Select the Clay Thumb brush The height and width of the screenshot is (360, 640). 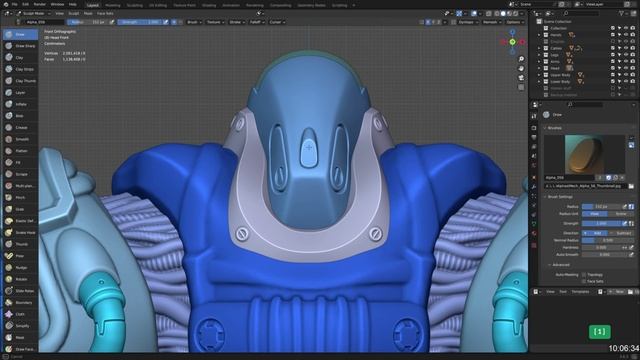pos(20,81)
